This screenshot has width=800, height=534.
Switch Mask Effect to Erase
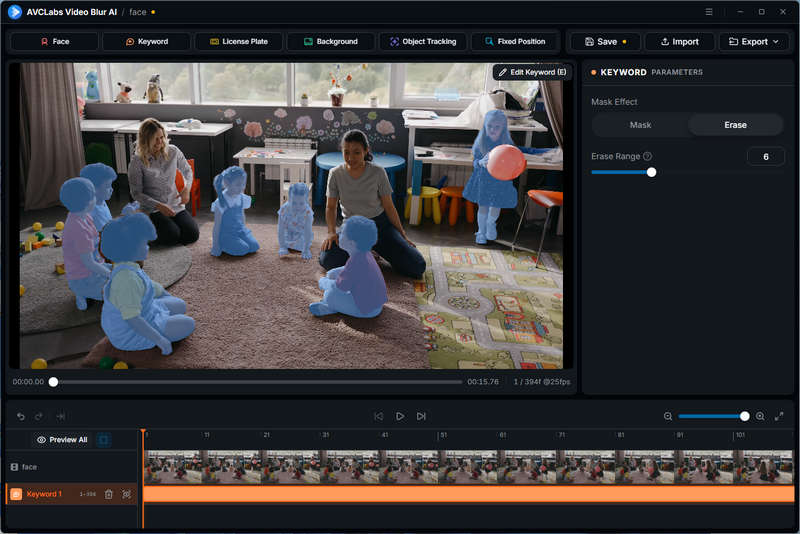[735, 125]
